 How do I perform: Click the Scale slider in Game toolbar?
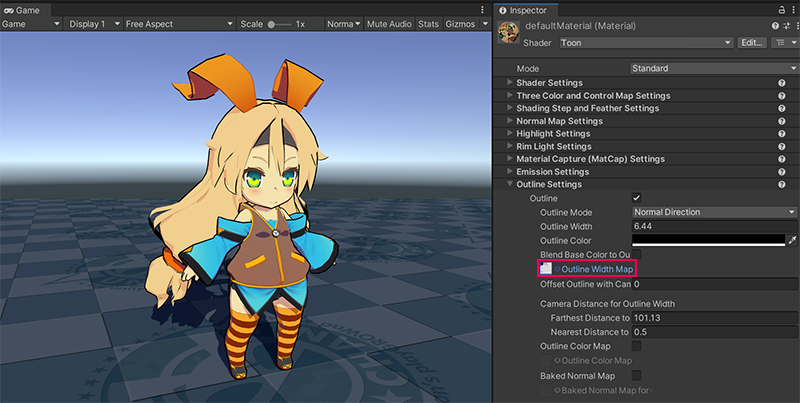tap(280, 24)
